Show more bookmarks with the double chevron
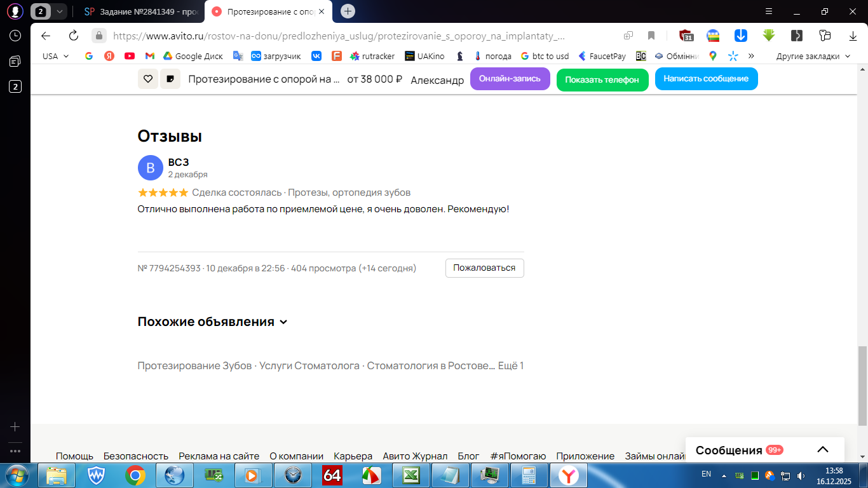 751,56
